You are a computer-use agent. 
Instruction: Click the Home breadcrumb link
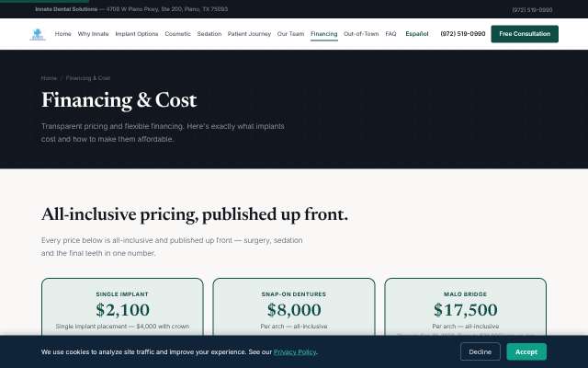(49, 78)
